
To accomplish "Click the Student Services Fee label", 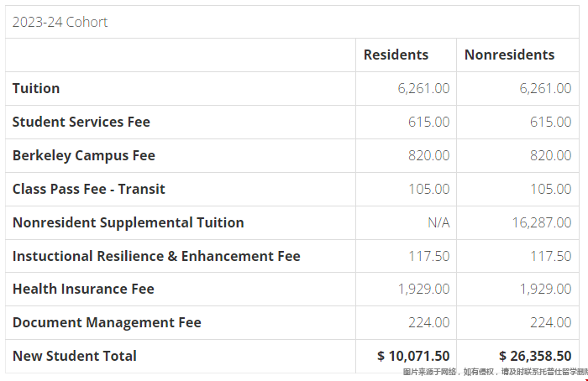I will [x=81, y=123].
